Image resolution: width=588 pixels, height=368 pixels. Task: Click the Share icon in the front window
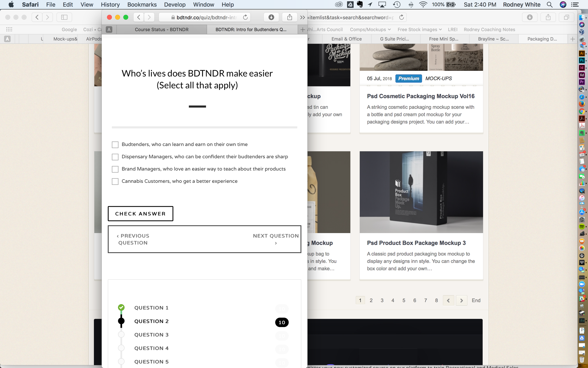tap(290, 17)
